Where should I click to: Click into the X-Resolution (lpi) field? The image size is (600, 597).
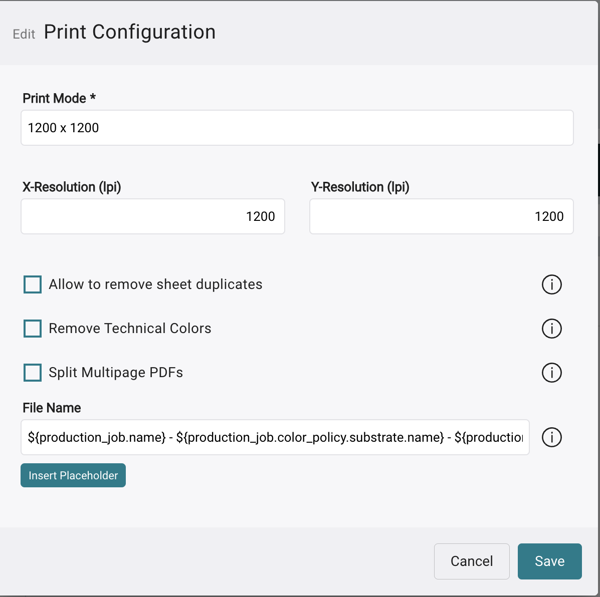[152, 216]
